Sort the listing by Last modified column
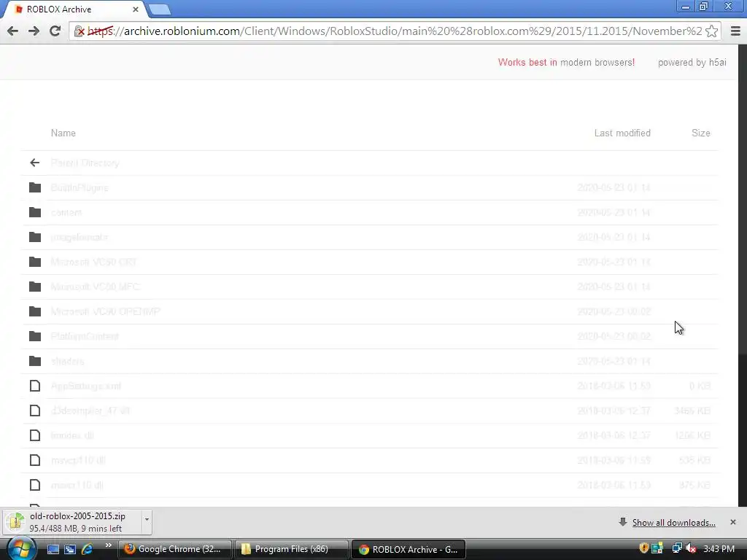This screenshot has width=747, height=560. click(622, 133)
